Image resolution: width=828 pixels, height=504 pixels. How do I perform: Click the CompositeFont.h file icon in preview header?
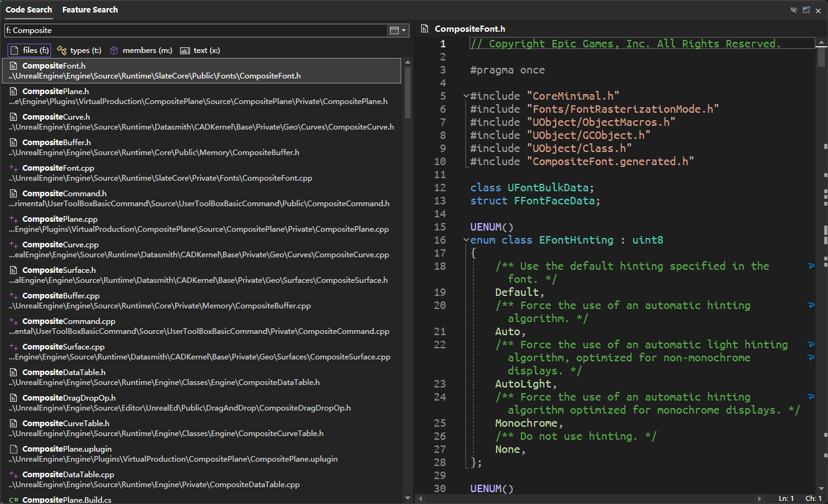[425, 29]
